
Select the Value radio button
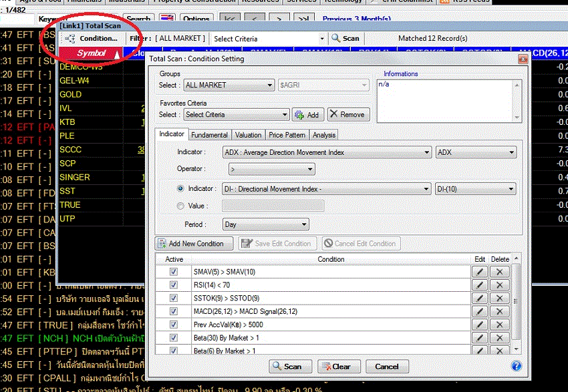[x=180, y=206]
